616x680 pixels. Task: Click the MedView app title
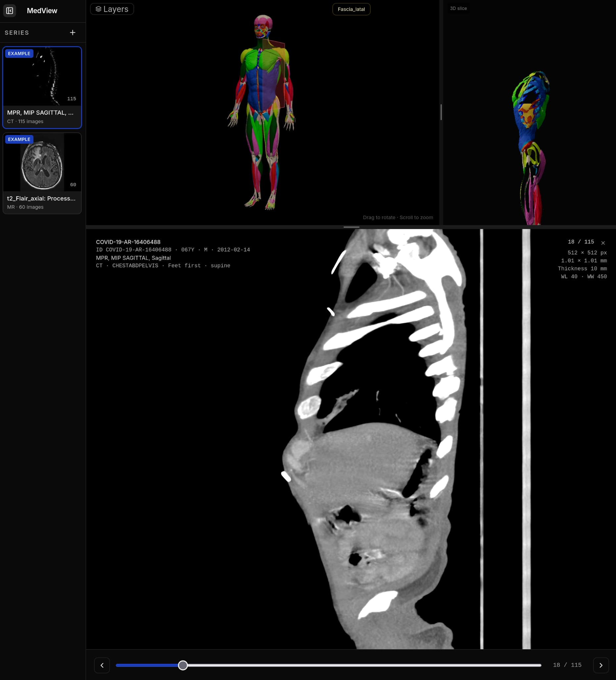pyautogui.click(x=42, y=11)
